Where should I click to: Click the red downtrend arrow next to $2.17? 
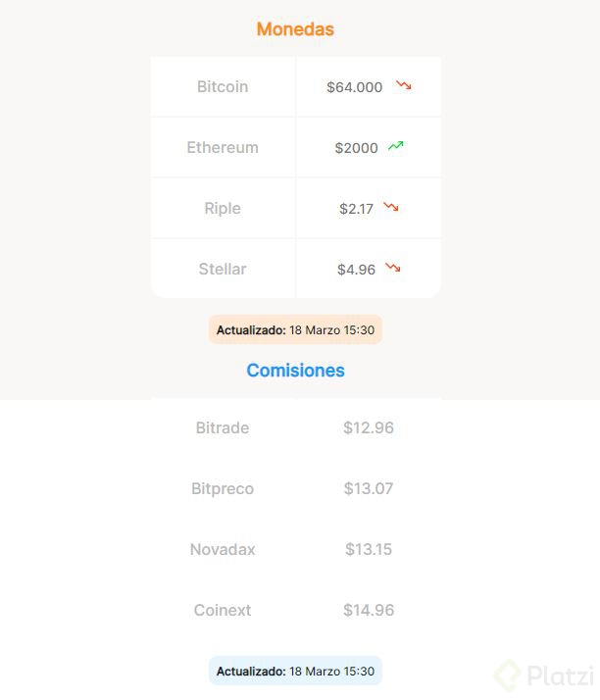pyautogui.click(x=391, y=207)
